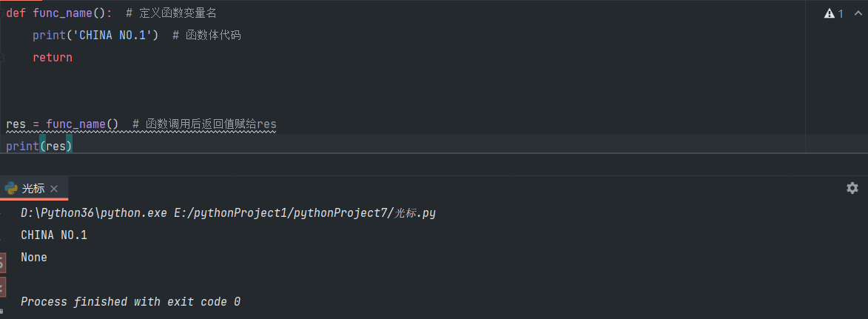The width and height of the screenshot is (868, 319).
Task: Click the 'Process finished with exit code 0' message
Action: 130,302
